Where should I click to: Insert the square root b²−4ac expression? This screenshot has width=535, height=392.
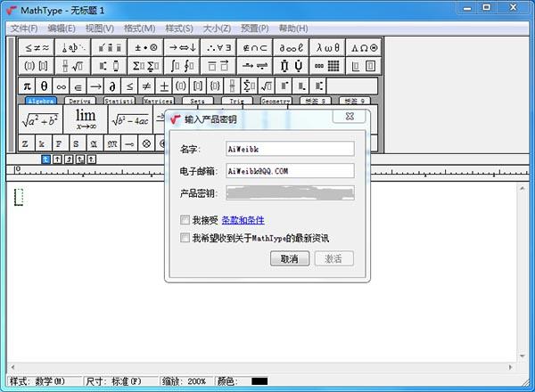[x=130, y=119]
